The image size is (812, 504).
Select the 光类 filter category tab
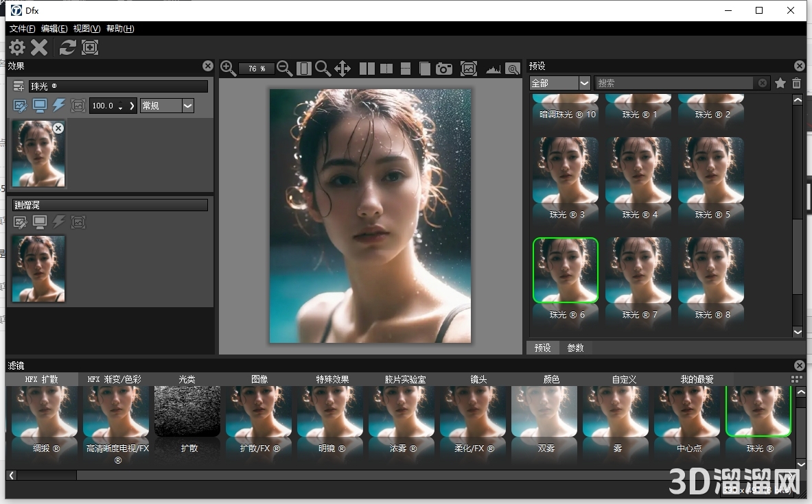coord(187,379)
